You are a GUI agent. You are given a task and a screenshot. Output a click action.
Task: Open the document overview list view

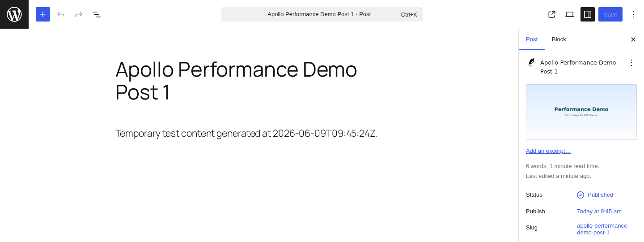[97, 14]
